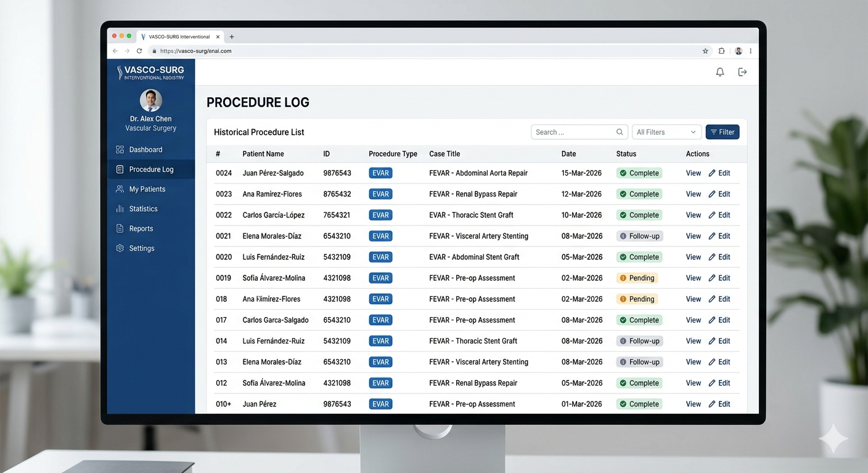Viewport: 868px width, 473px height.
Task: Select Reports in the sidebar
Action: 141,228
